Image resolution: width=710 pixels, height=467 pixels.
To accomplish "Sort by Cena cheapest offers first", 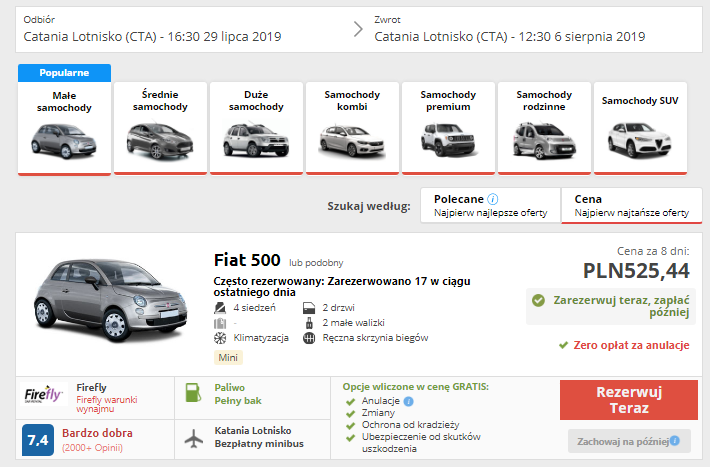I will click(632, 206).
